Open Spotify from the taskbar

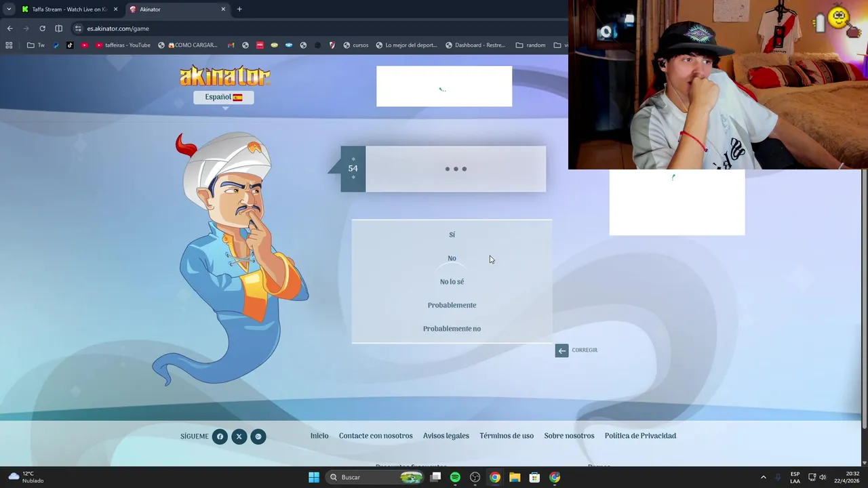pyautogui.click(x=455, y=477)
